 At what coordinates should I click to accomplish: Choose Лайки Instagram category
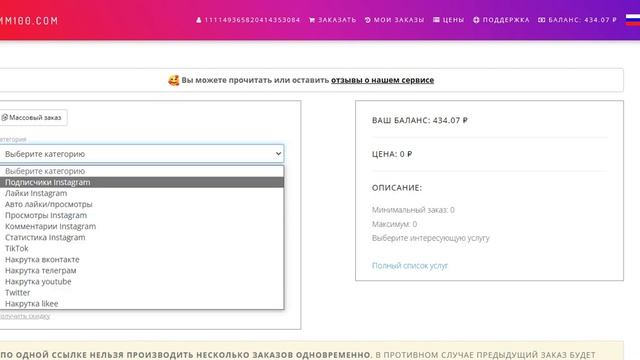click(142, 193)
